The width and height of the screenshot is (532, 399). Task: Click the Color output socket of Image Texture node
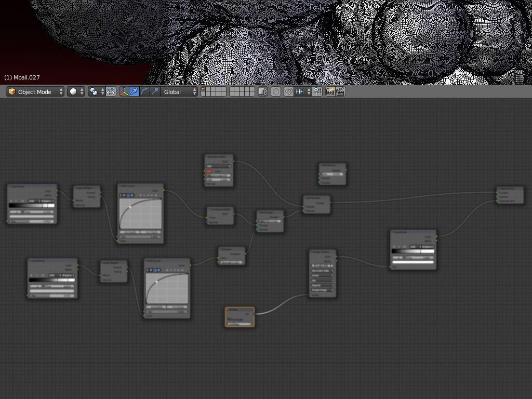pyautogui.click(x=336, y=257)
